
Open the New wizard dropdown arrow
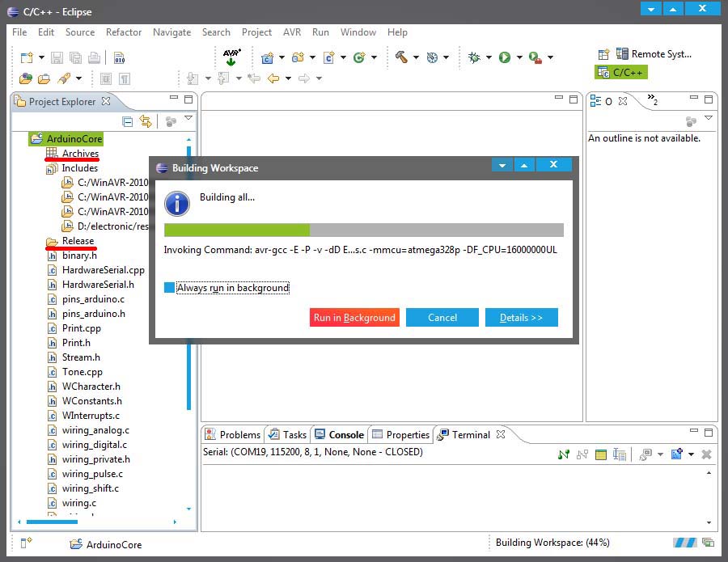pyautogui.click(x=41, y=57)
